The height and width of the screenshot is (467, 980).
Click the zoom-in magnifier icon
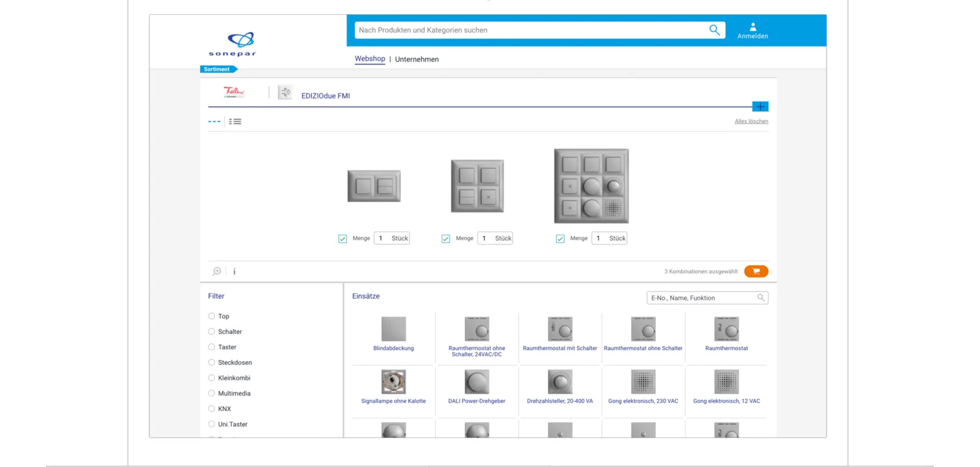[x=217, y=271]
